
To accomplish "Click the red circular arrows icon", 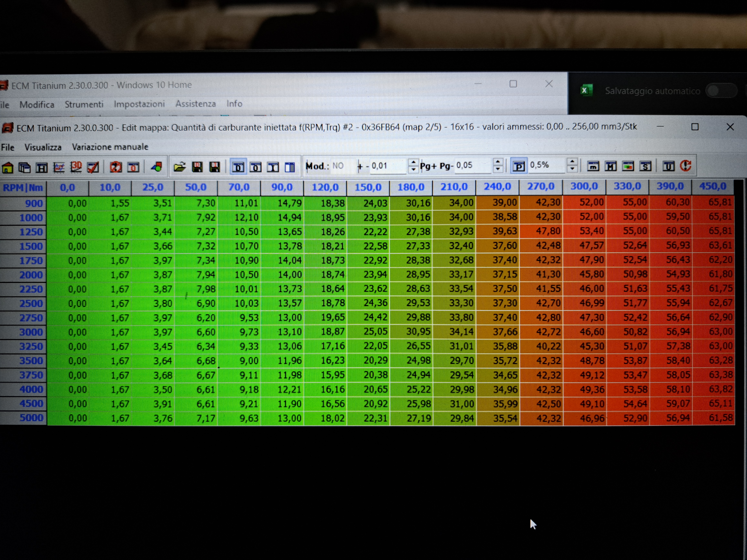I will (x=116, y=167).
